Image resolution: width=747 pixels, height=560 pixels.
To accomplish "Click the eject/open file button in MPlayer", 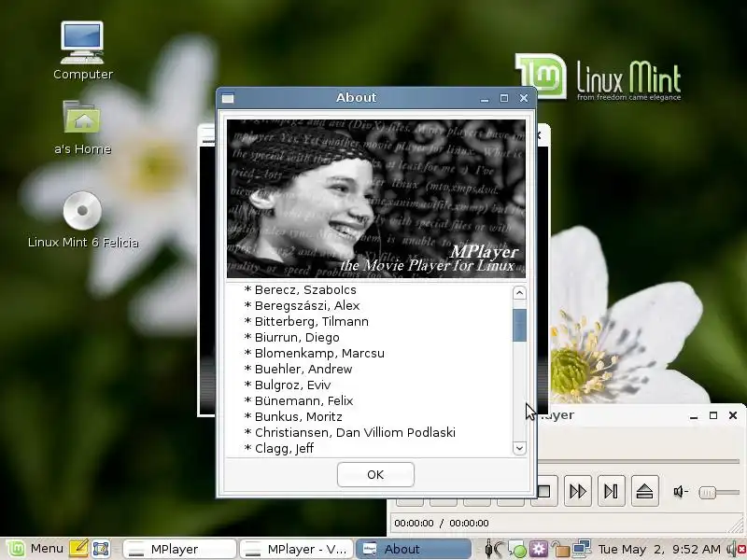I will (644, 491).
